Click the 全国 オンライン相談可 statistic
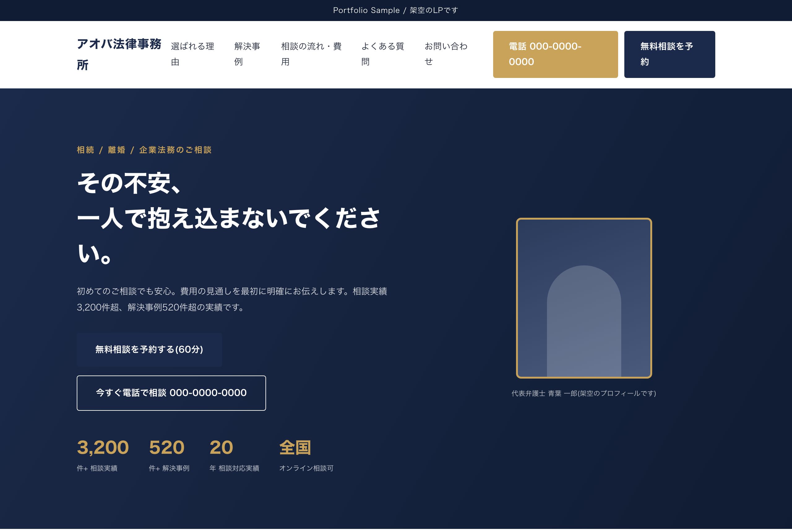792x532 pixels. point(306,455)
